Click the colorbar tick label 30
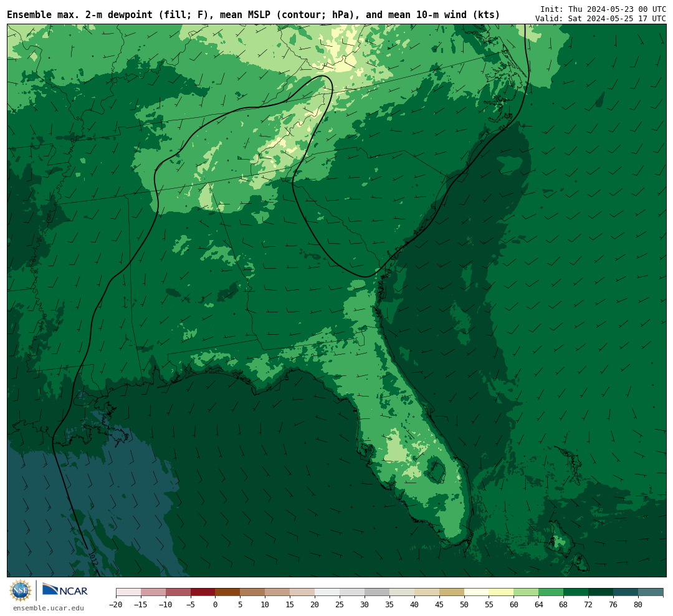The image size is (673, 616). 365,604
